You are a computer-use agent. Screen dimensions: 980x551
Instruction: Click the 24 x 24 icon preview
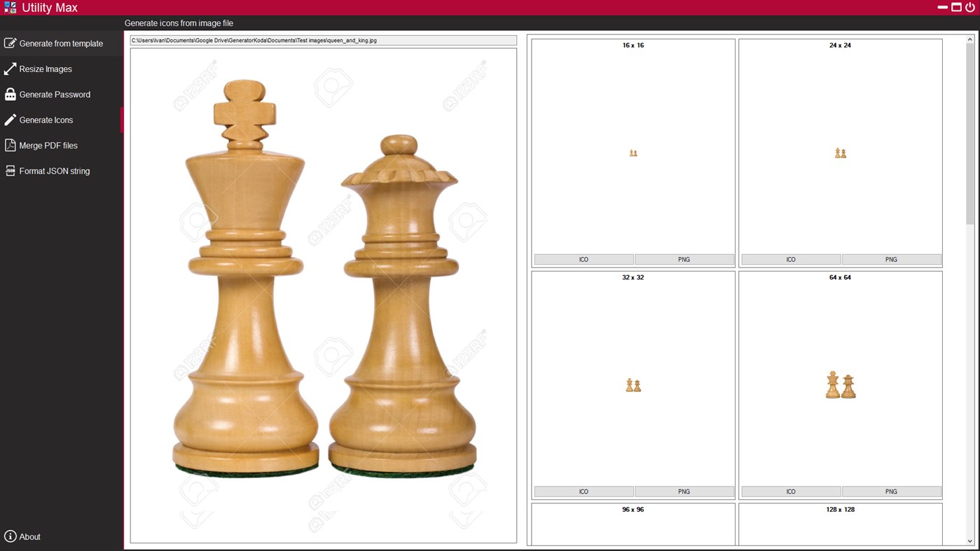click(x=841, y=153)
